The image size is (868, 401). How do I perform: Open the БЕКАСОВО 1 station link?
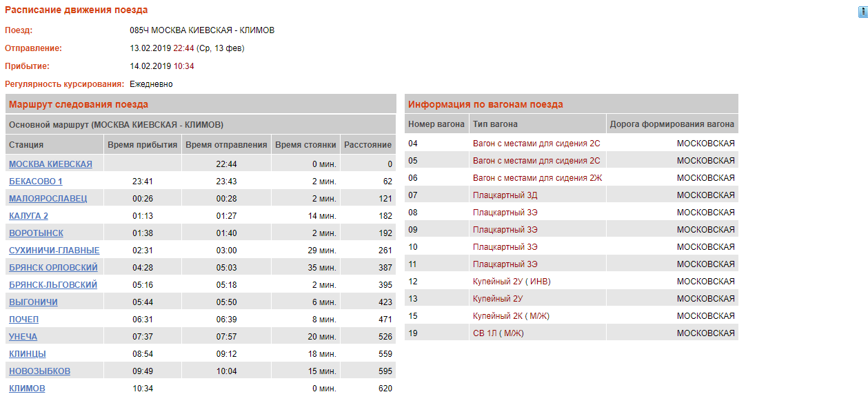(36, 182)
